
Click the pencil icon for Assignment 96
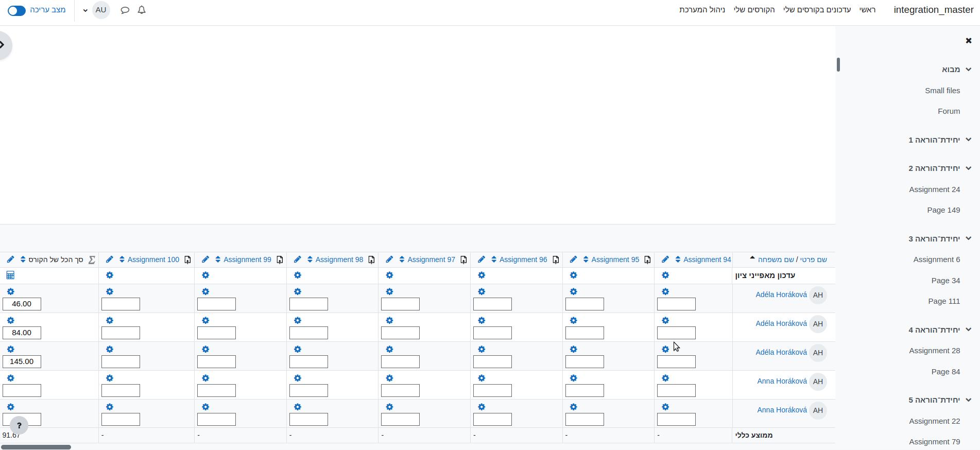tap(482, 259)
